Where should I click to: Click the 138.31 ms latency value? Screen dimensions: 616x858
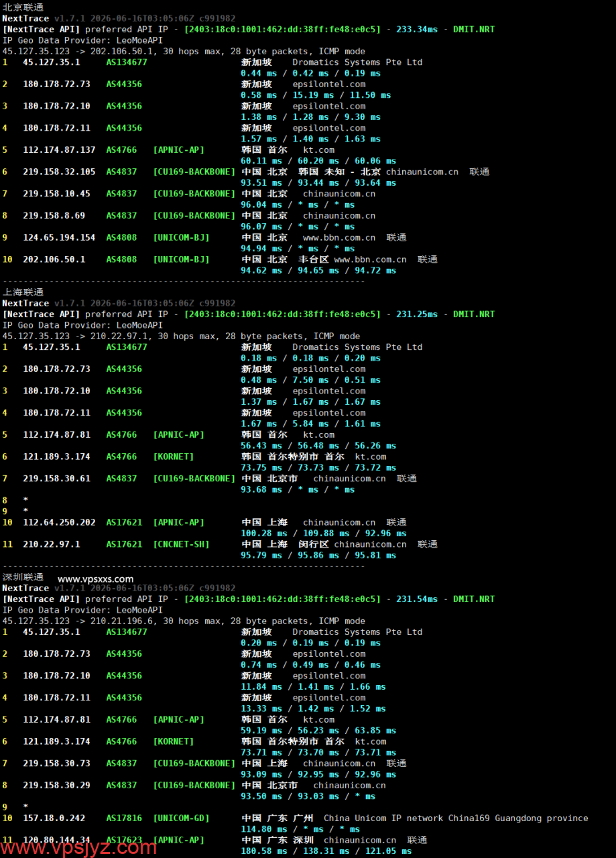pyautogui.click(x=326, y=851)
